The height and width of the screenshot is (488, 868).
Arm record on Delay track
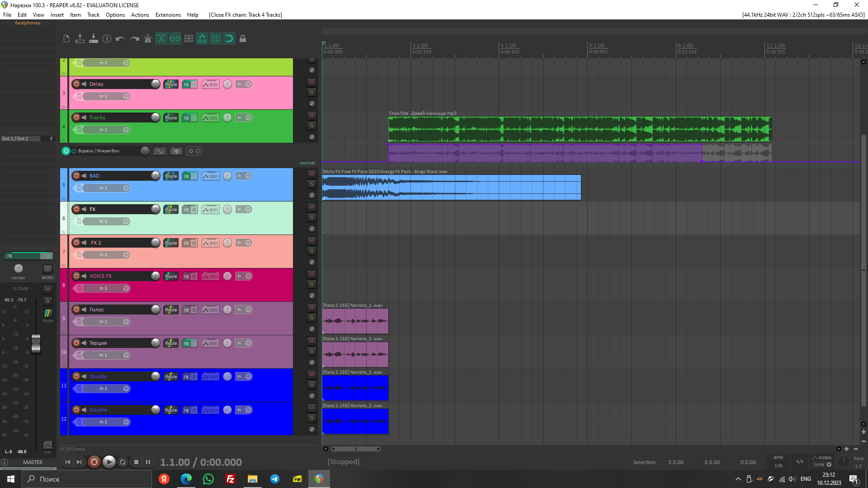(76, 84)
